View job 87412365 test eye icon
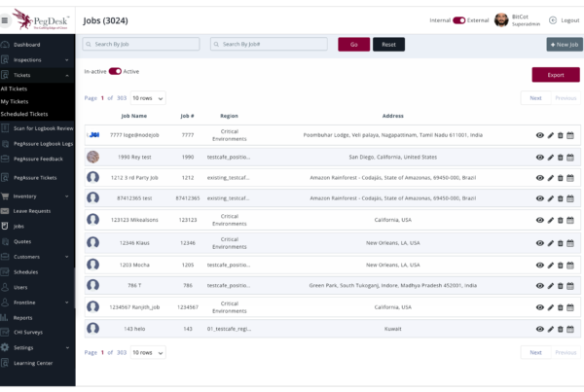584x392 pixels. pyautogui.click(x=539, y=198)
